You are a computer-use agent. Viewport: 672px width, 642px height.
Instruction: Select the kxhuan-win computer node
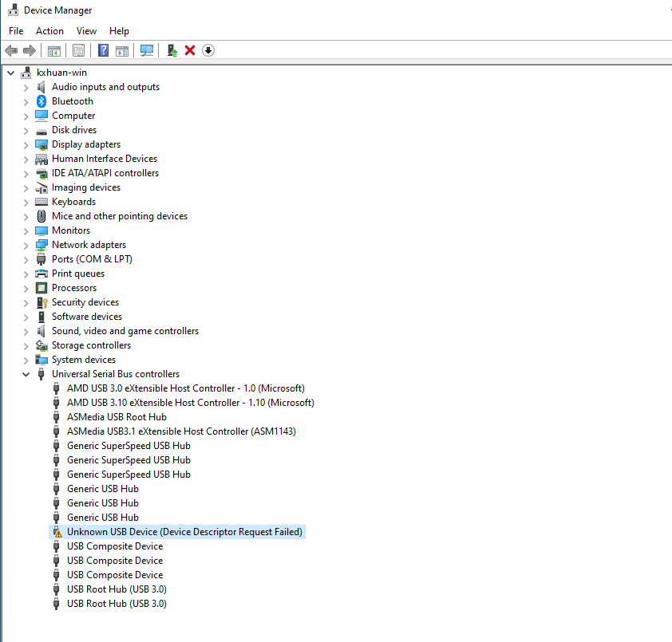click(61, 73)
